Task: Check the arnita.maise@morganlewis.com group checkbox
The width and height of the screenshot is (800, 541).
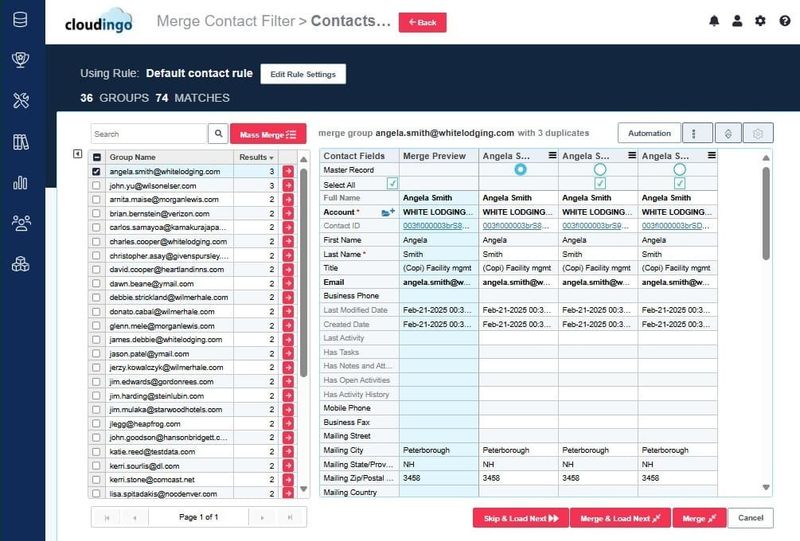Action: 96,200
